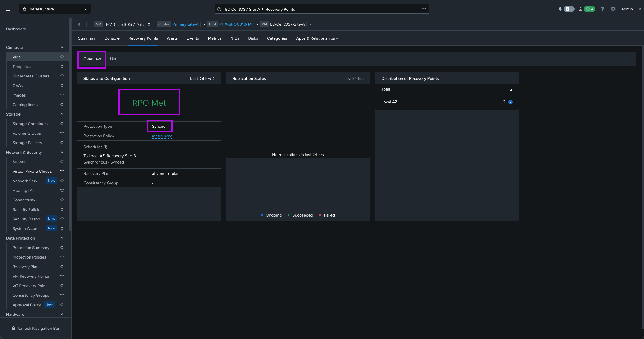Expand the Hardware section
Screen dimensions: 644x339
[62, 314]
